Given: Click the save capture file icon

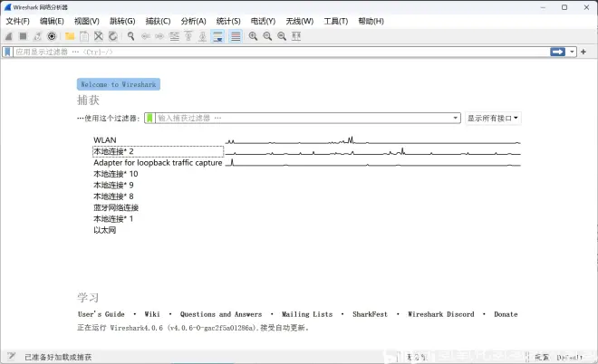Looking at the screenshot, I should 84,36.
